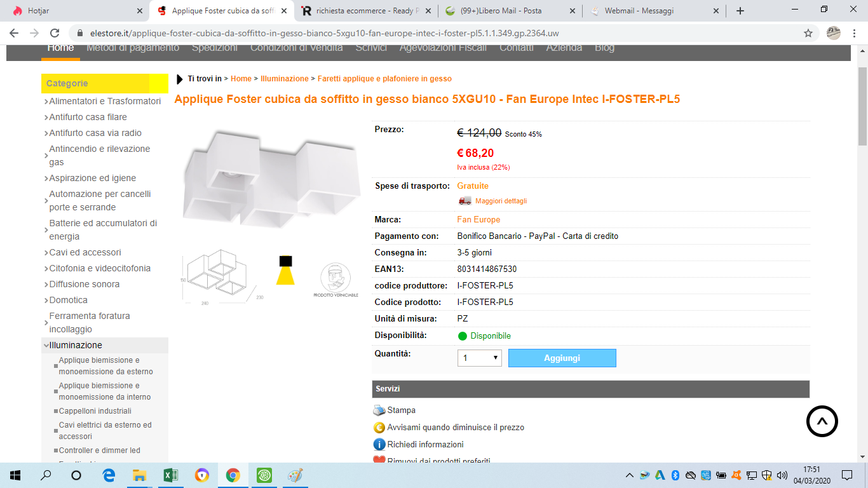Open the Fan Europe brand link
Screen dimensions: 868x488
[x=478, y=219]
